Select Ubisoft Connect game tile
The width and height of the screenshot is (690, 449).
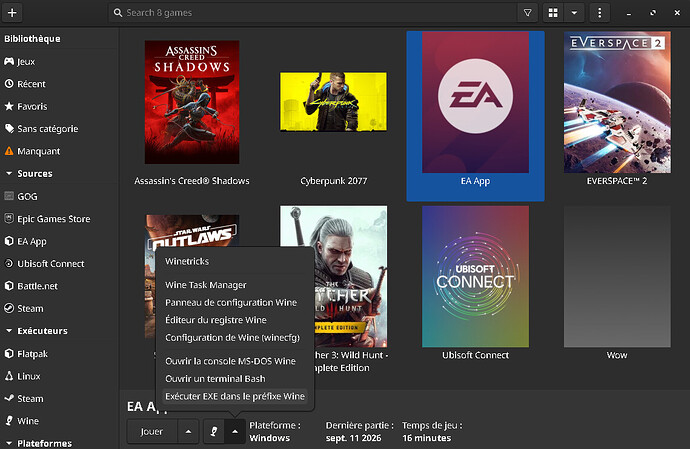click(x=475, y=276)
